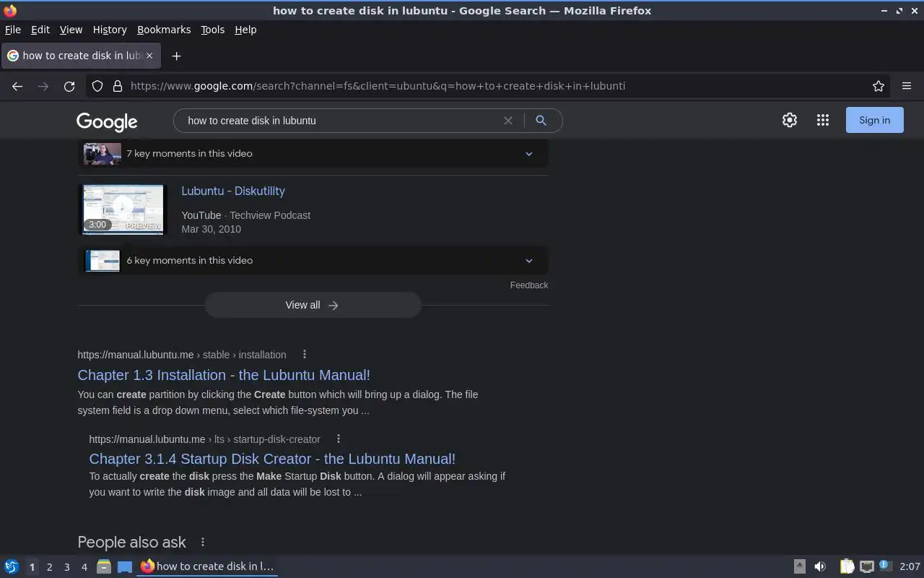Switch to workspace 2
Viewport: 924px width, 578px height.
point(49,567)
